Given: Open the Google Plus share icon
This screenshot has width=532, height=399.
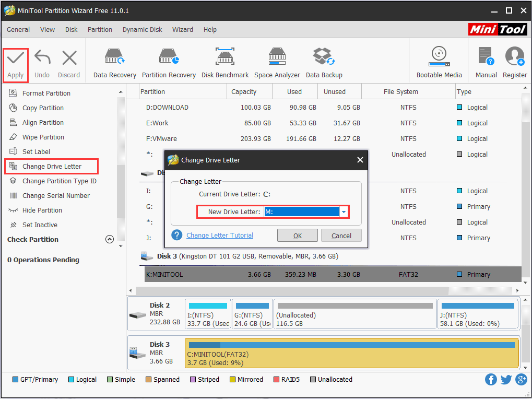Looking at the screenshot, I should click(x=521, y=379).
